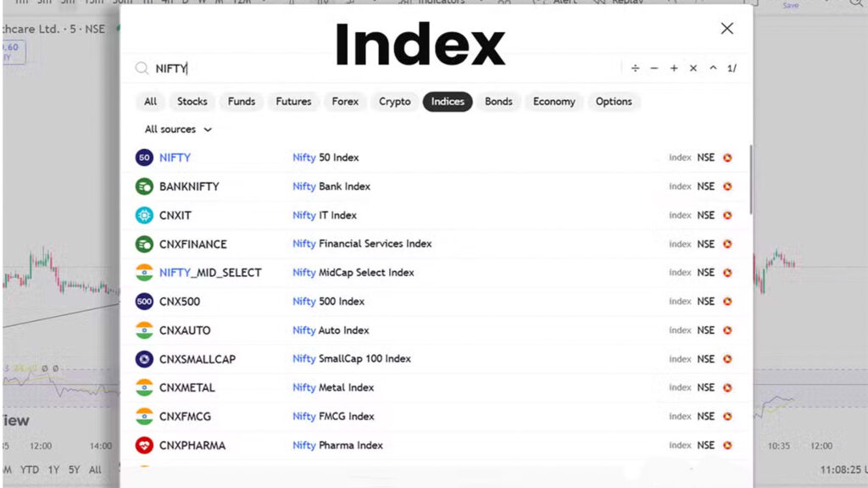Screen dimensions: 868x488
Task: Select YTD range in the chart window
Action: 30,469
